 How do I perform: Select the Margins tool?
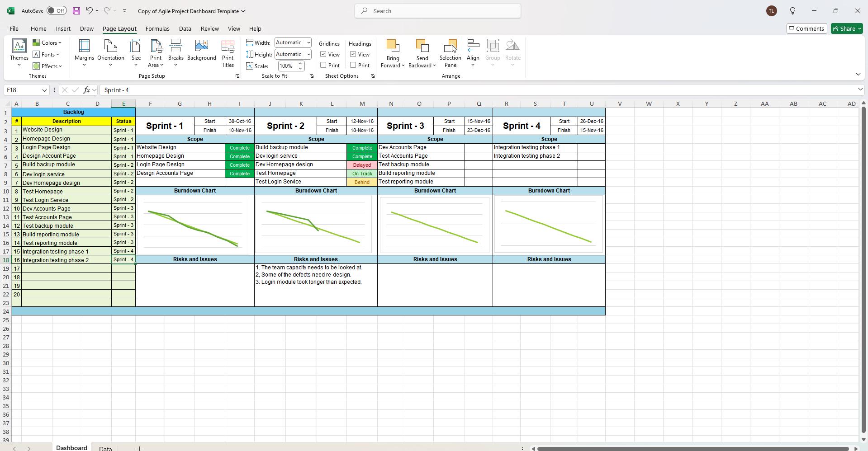click(x=84, y=51)
